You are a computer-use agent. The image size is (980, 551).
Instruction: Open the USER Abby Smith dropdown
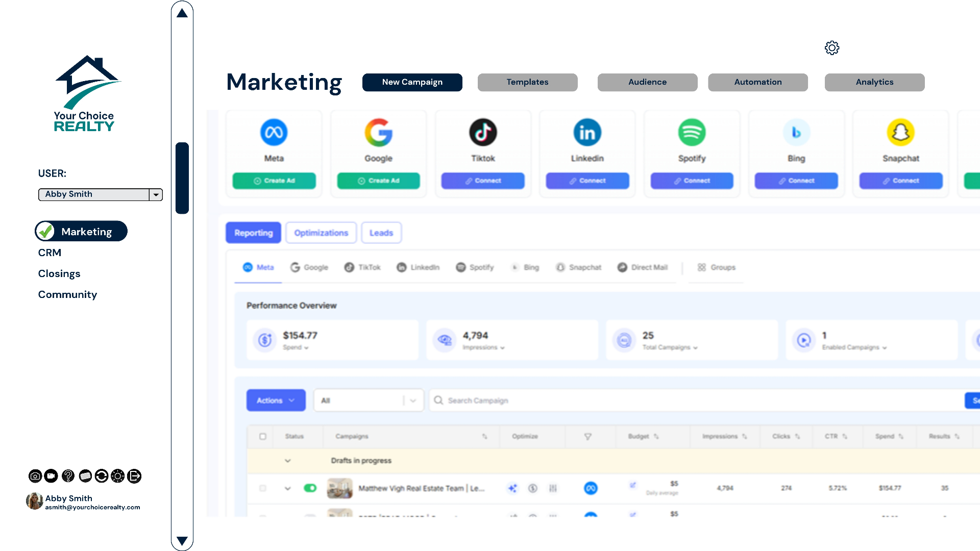[101, 194]
